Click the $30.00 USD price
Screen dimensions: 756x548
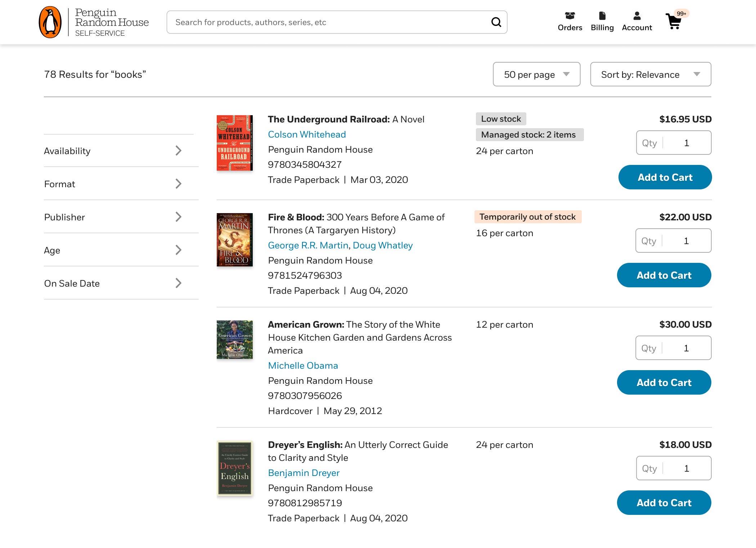[685, 324]
